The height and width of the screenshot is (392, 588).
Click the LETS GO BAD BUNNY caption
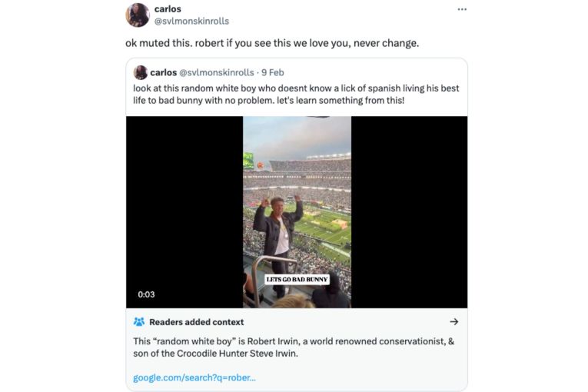[297, 279]
